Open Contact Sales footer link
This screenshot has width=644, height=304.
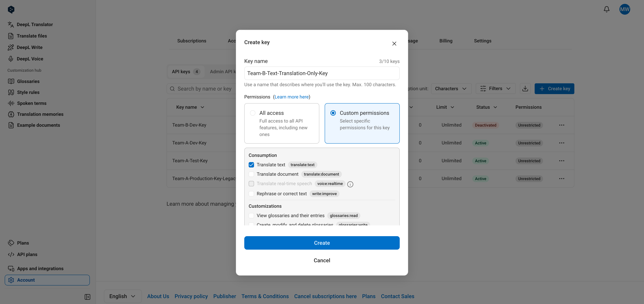397,296
